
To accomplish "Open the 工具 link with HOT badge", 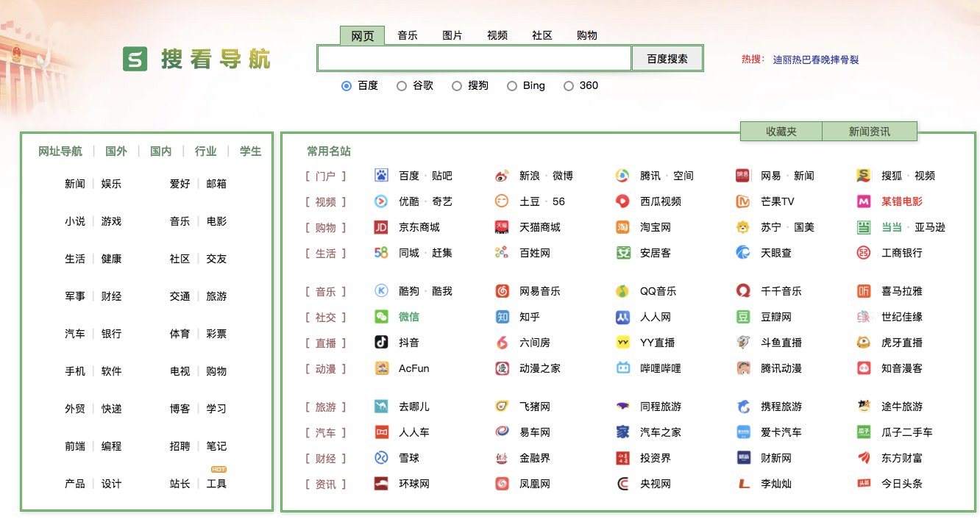I will point(216,484).
